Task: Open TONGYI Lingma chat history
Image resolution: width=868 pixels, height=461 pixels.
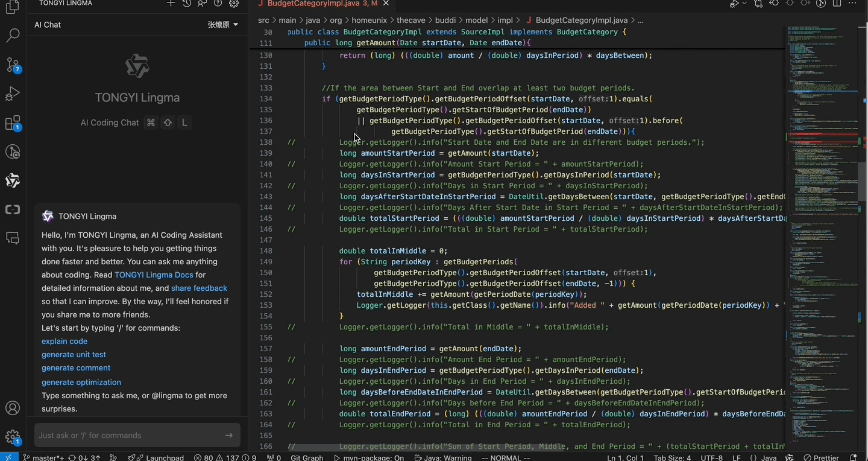Action: [187, 4]
